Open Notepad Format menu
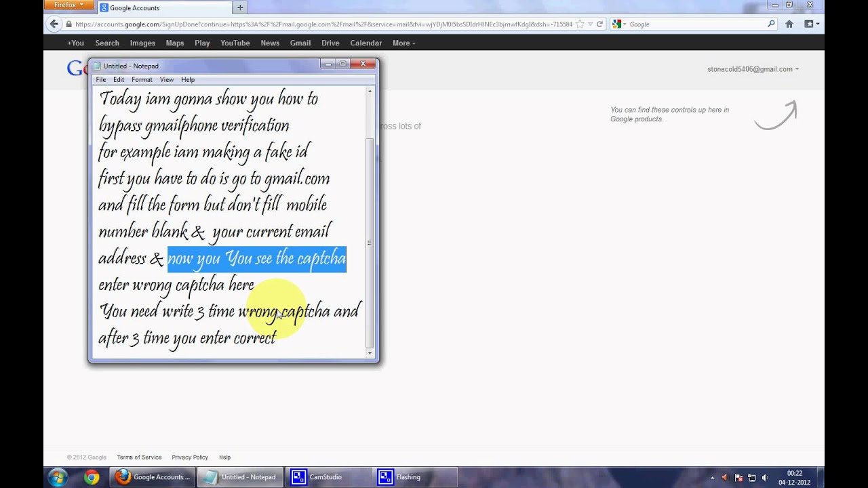This screenshot has width=868, height=488. click(x=142, y=80)
